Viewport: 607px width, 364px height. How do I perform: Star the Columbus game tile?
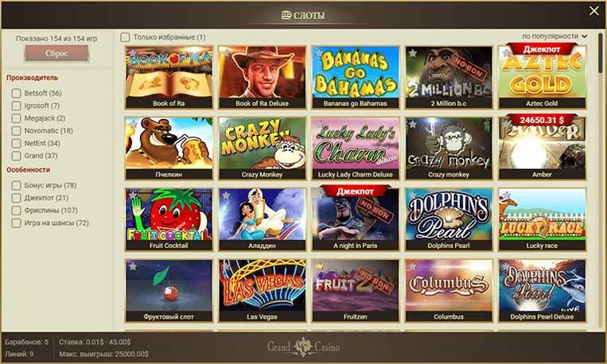pyautogui.click(x=413, y=266)
